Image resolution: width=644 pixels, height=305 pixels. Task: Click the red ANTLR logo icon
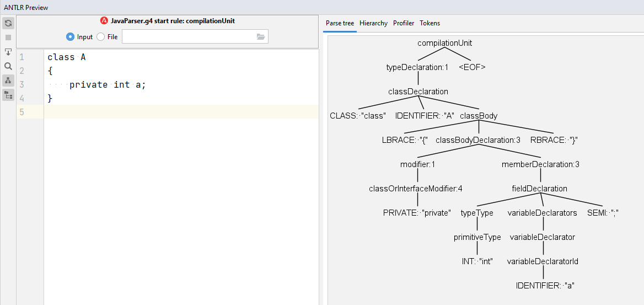pyautogui.click(x=104, y=20)
